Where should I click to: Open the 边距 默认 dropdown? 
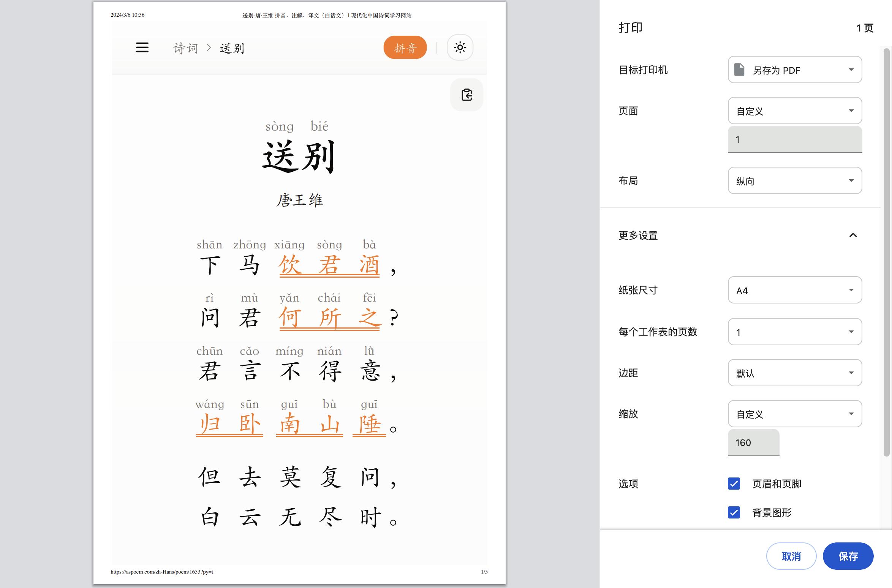(795, 373)
